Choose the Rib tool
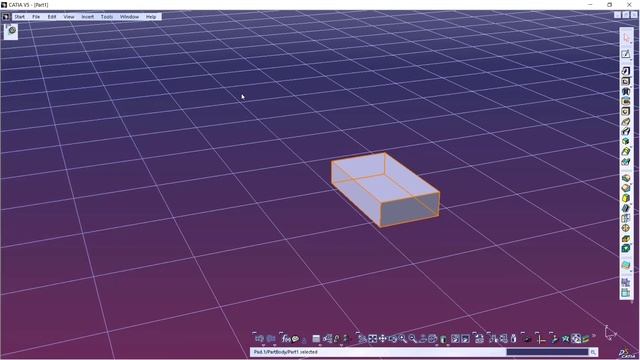This screenshot has height=360, width=640. (x=626, y=122)
